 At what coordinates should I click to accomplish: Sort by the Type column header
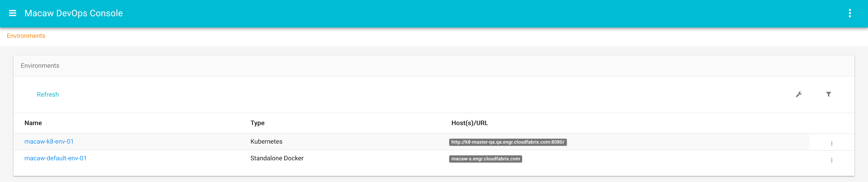(x=257, y=123)
